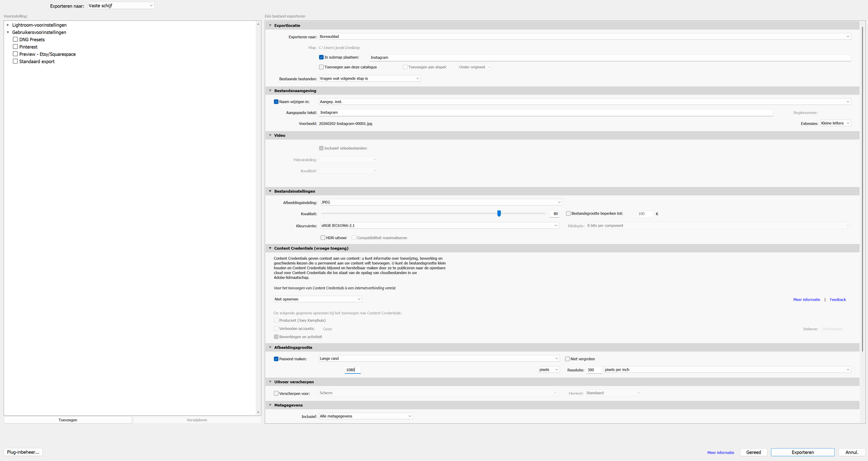Collapse the Exportlocatie section

[270, 25]
